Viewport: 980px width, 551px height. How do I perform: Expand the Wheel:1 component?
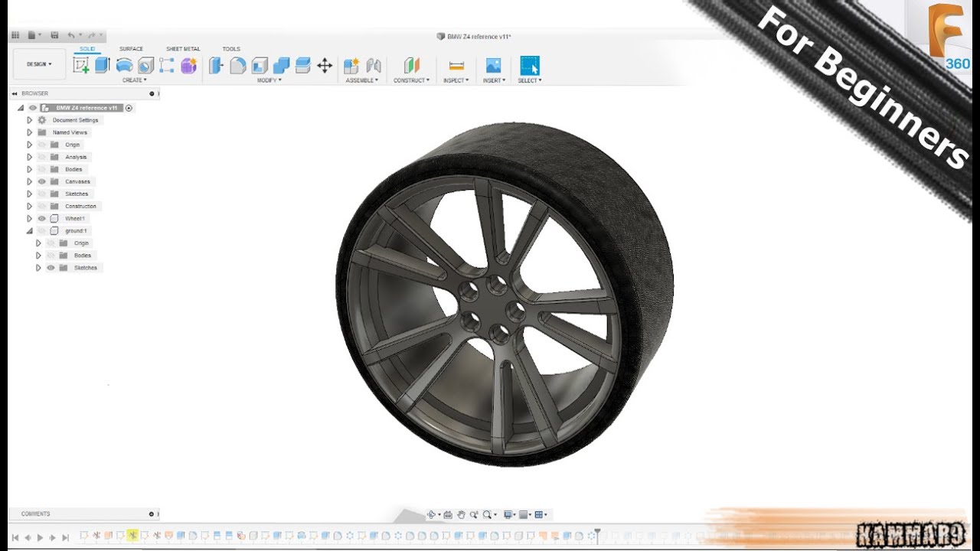click(x=30, y=218)
